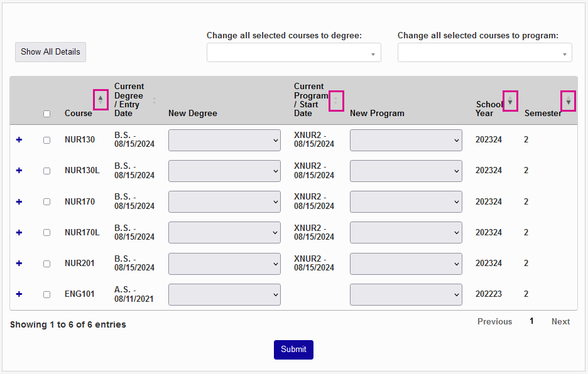Select the checkbox for ENG101

click(x=46, y=294)
